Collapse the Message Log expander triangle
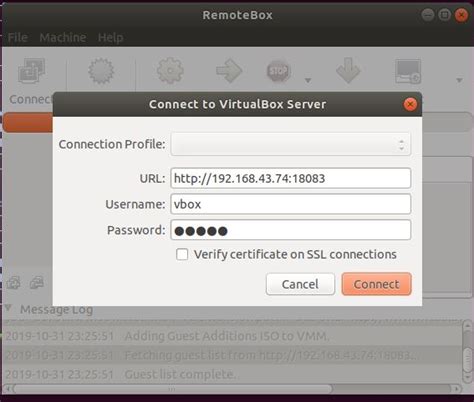This screenshot has height=402, width=474. pos(8,308)
